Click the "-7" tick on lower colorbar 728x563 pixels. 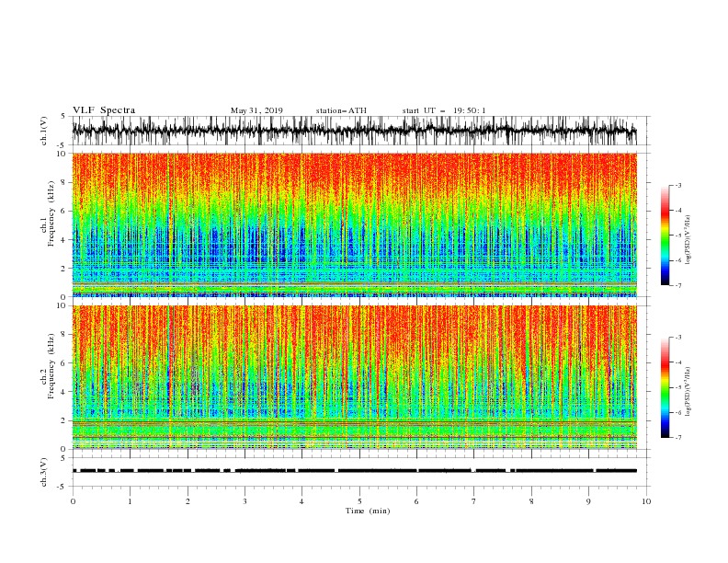(x=677, y=437)
